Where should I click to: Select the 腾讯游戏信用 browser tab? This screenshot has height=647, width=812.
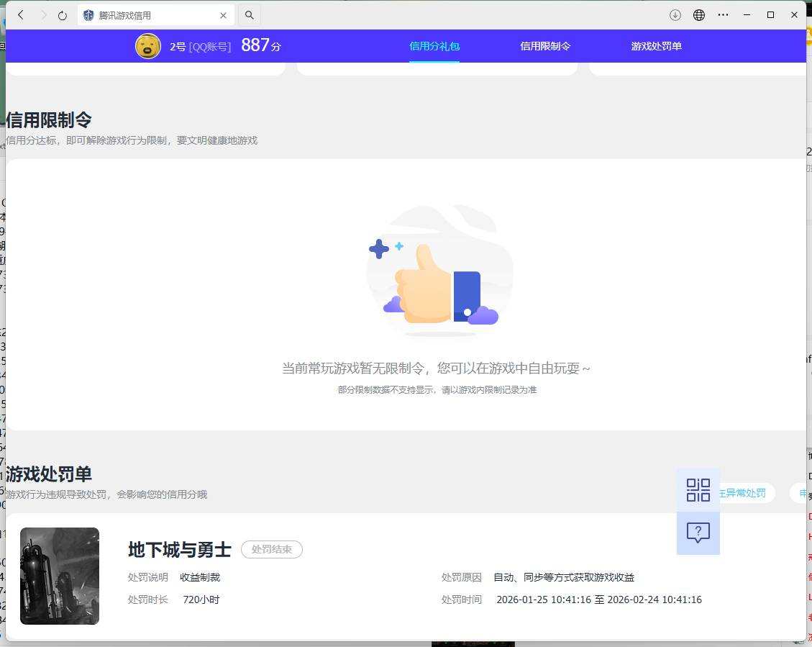click(x=156, y=16)
